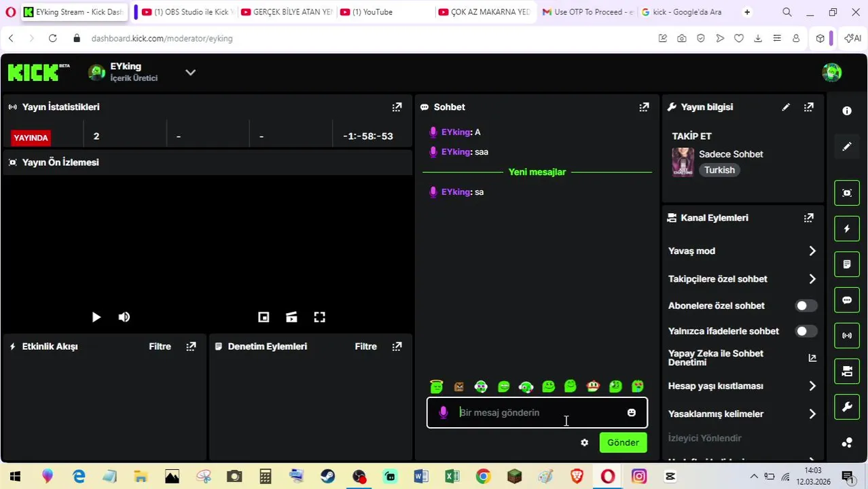Toggle the wrench channel actions widget in the sidebar
Viewport: 868px width, 489px height.
tap(847, 407)
